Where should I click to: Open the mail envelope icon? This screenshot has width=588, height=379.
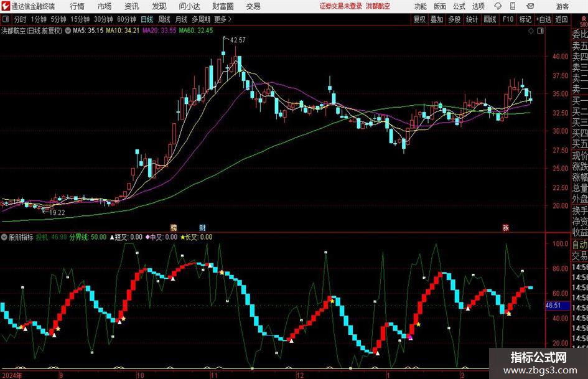530,6
